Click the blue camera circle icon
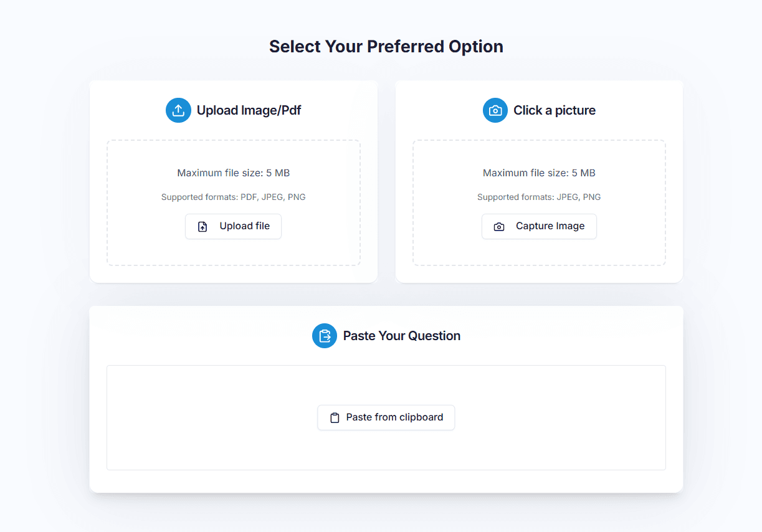The width and height of the screenshot is (762, 532). click(x=495, y=110)
